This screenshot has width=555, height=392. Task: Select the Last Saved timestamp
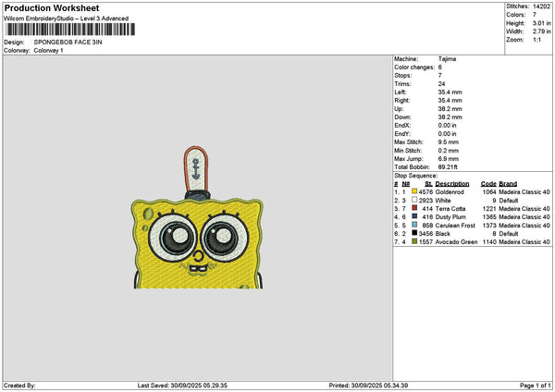coord(182,386)
